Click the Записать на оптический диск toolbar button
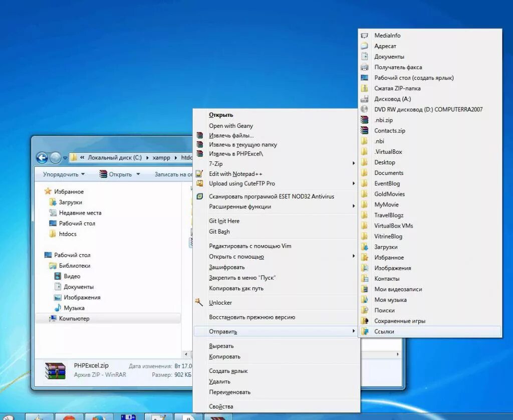This screenshot has width=513, height=420. 173,174
